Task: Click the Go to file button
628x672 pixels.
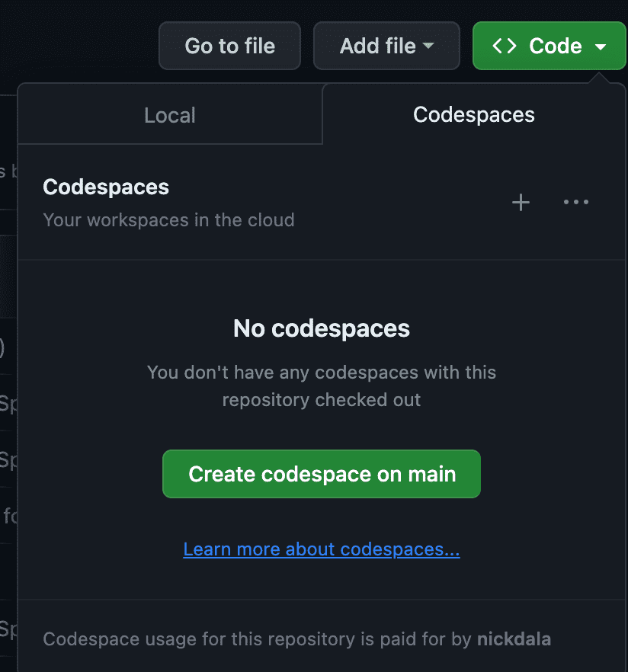Action: pyautogui.click(x=229, y=46)
